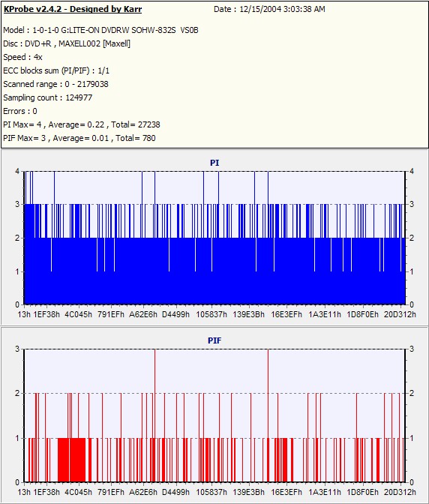429x504 pixels.
Task: Click the PI left axis value 4
Action: [17, 171]
